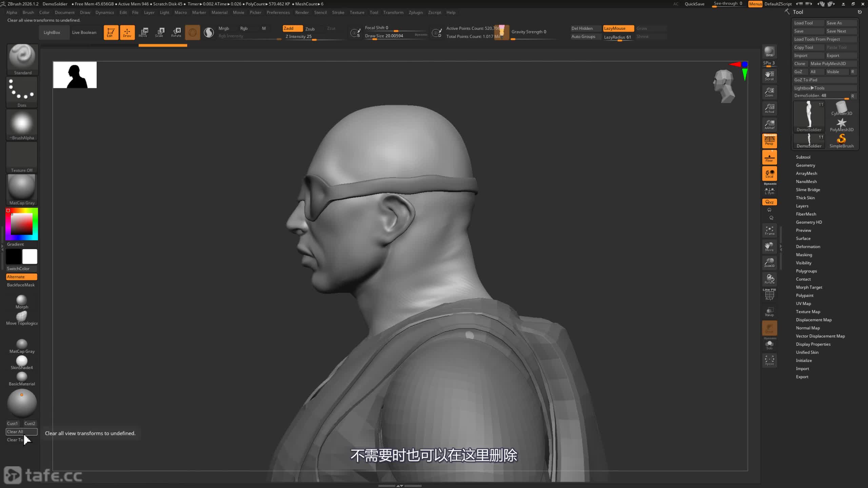Apply the SkinShade4 material
Viewport: 868px width, 488px height.
[22, 363]
